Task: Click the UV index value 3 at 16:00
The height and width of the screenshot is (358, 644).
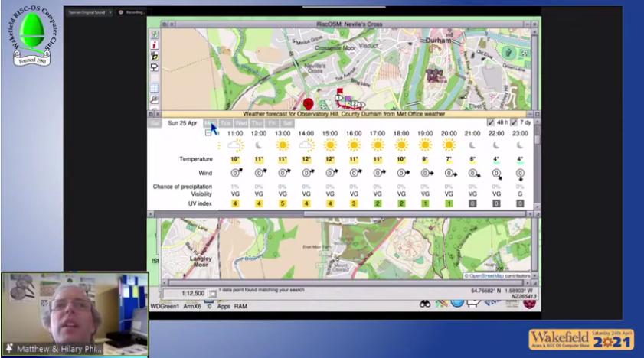Action: coord(354,203)
